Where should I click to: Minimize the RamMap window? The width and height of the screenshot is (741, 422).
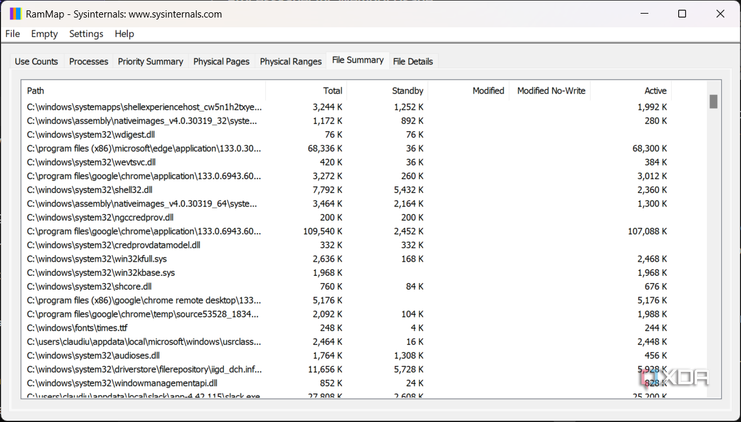[x=644, y=14]
